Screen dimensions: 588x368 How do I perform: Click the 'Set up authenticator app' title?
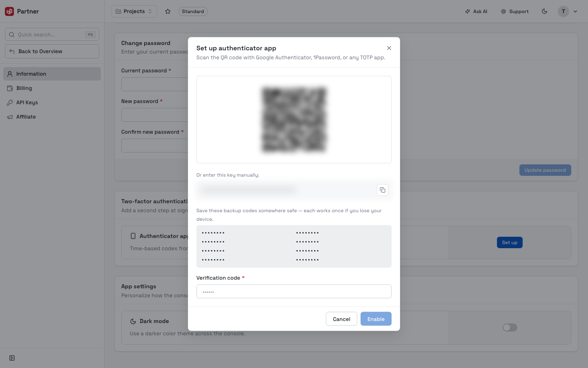click(236, 48)
